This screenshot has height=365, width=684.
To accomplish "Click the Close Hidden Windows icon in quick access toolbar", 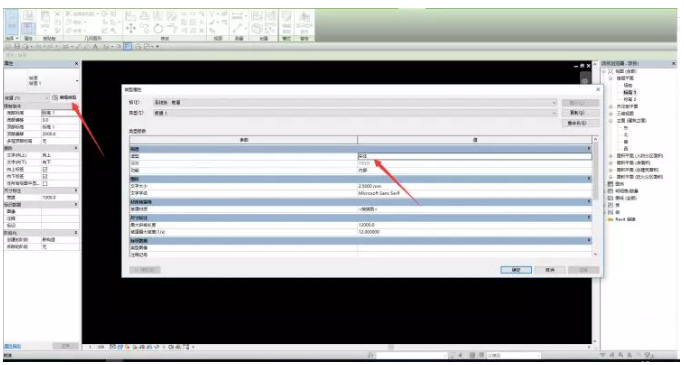I will (137, 46).
